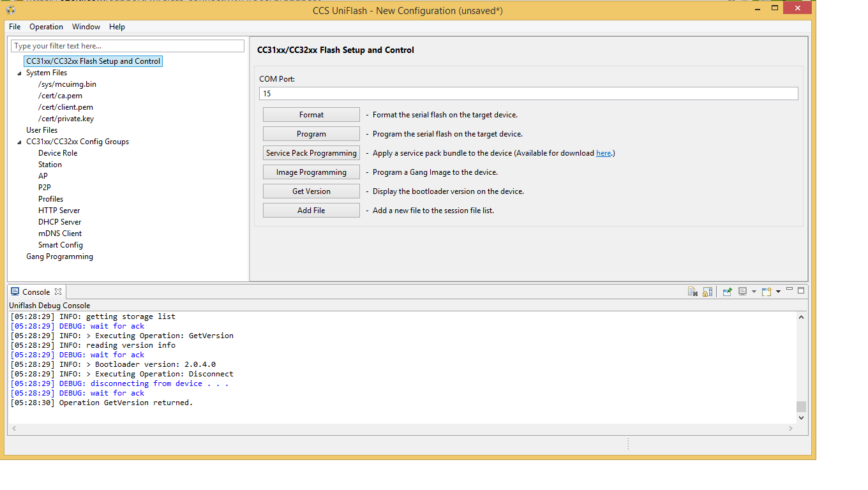
Task: Select P2P config group
Action: pos(44,188)
